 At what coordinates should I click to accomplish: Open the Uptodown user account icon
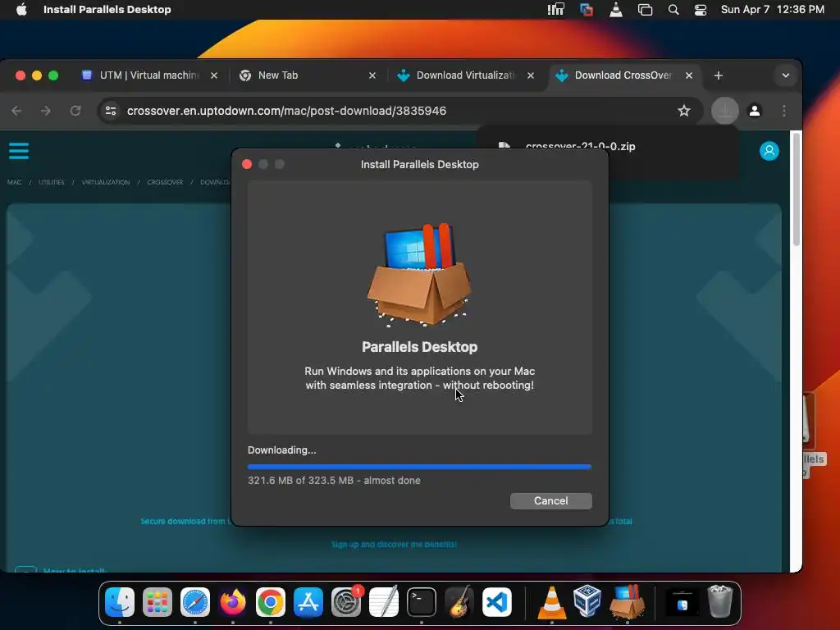pos(769,151)
